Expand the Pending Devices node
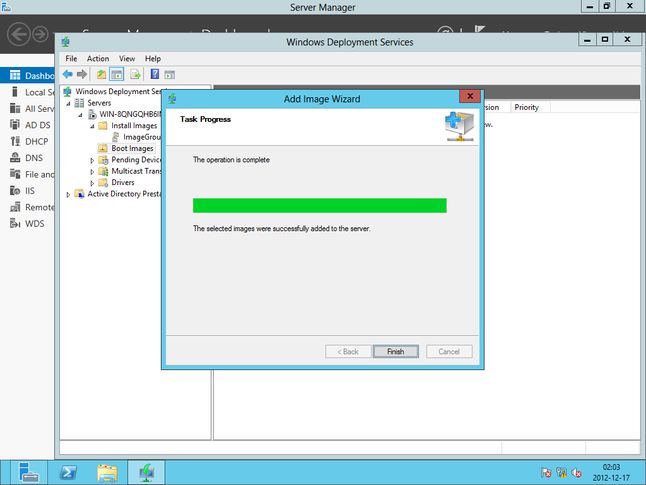The image size is (646, 485). point(92,160)
